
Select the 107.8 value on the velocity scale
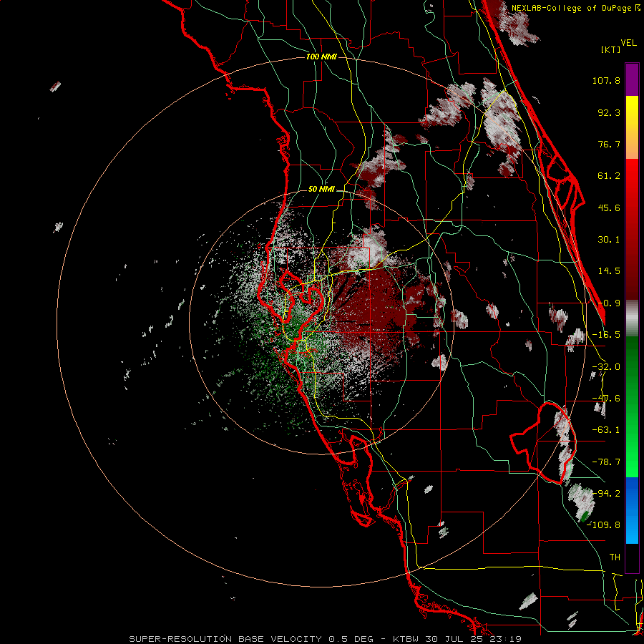606,80
